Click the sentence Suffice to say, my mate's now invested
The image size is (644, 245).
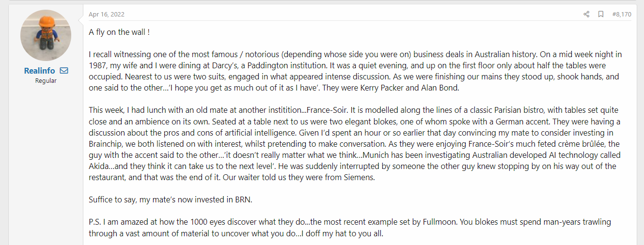point(171,199)
